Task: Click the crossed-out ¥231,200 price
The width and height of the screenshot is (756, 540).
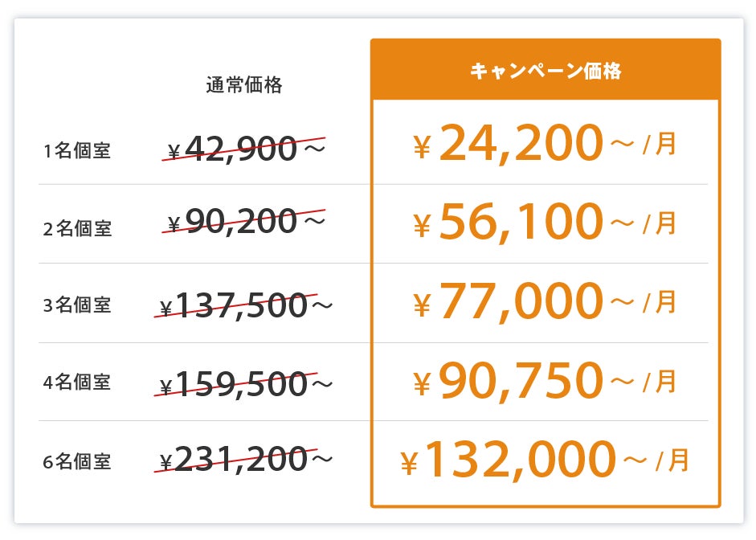Action: pos(241,459)
